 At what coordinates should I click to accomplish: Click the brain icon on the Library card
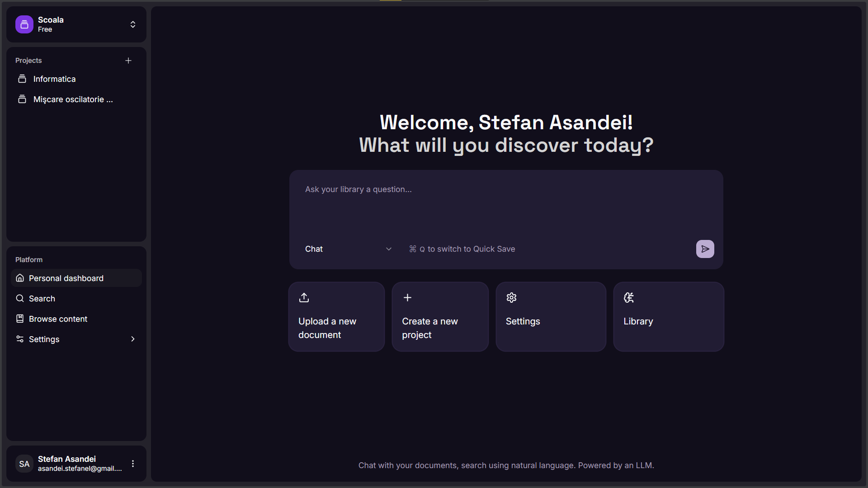click(x=629, y=297)
